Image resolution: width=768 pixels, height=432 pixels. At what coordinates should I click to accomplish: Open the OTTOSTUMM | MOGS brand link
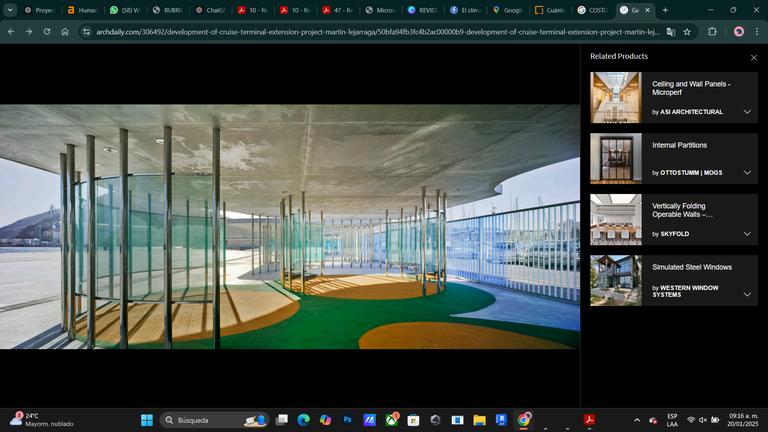click(x=691, y=172)
